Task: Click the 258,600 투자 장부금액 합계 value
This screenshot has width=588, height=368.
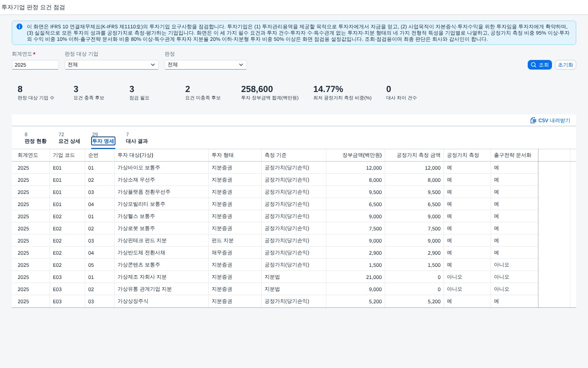Action: tap(257, 89)
